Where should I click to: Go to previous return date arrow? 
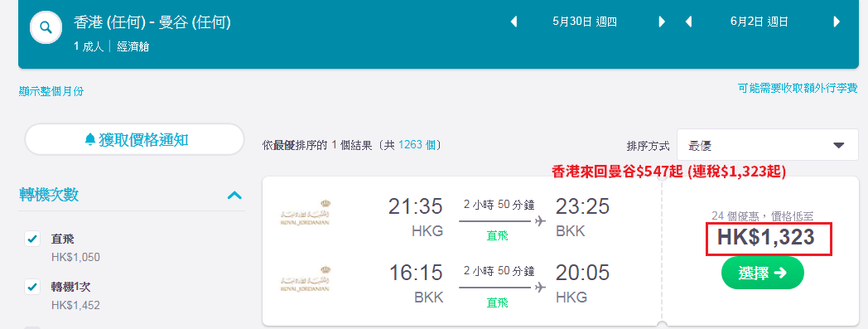point(688,22)
